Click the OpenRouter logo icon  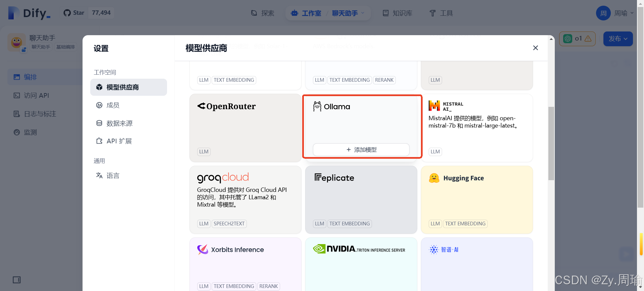(201, 106)
